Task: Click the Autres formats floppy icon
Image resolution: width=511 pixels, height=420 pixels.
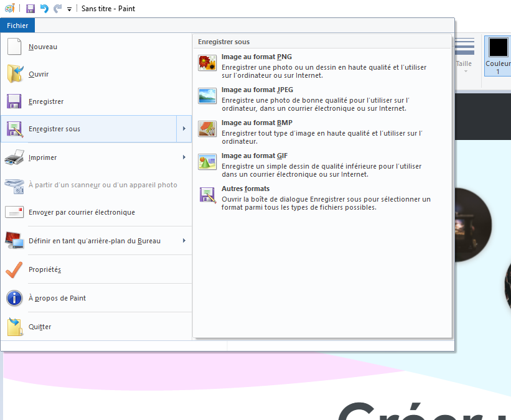Action: [x=208, y=195]
